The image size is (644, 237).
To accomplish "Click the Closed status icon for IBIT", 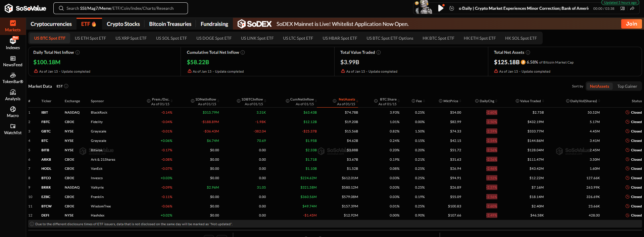I will (627, 112).
